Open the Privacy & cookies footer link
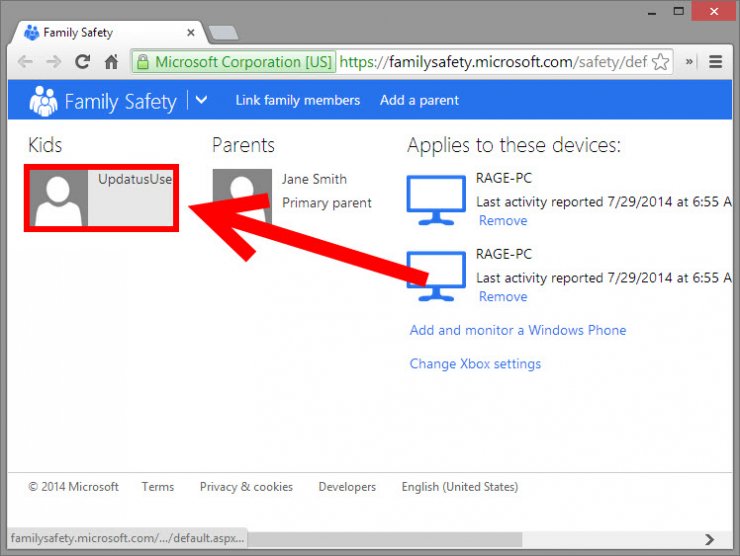Viewport: 740px width, 556px height. coord(246,487)
